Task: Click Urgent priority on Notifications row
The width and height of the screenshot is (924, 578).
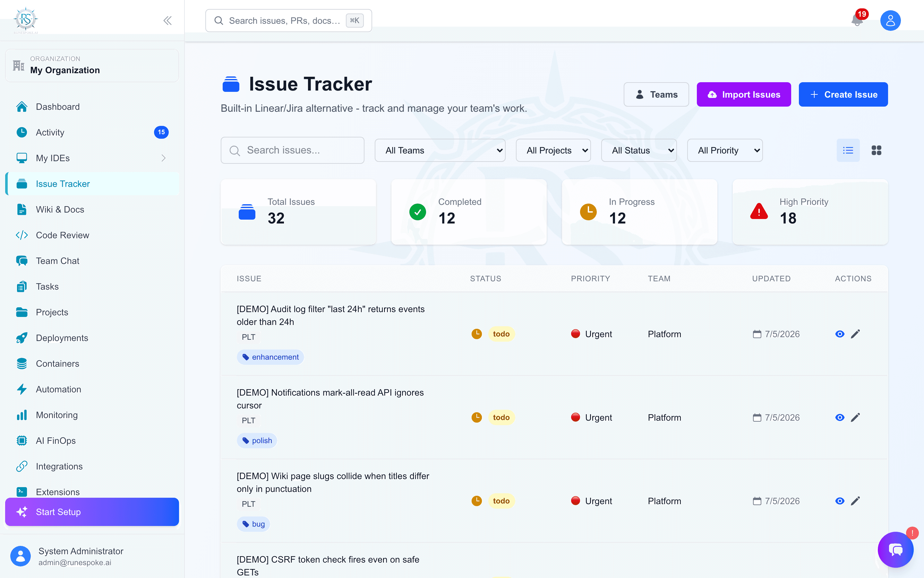Action: coord(591,417)
